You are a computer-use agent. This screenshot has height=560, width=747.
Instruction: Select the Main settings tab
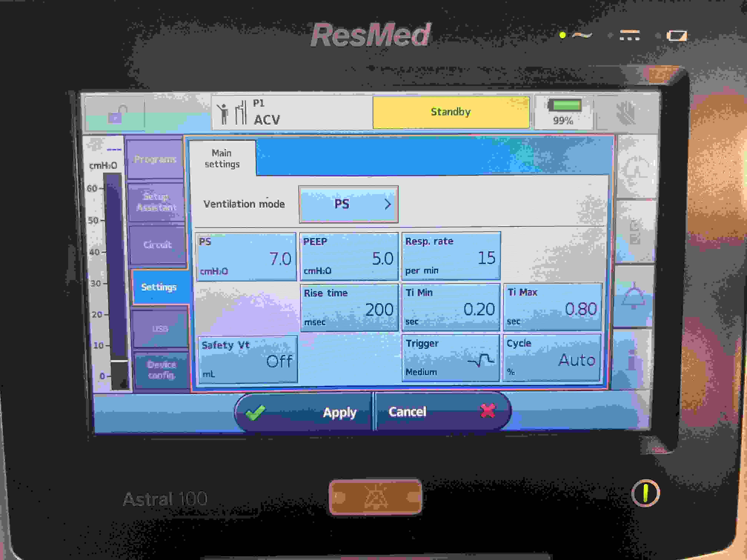(x=222, y=159)
